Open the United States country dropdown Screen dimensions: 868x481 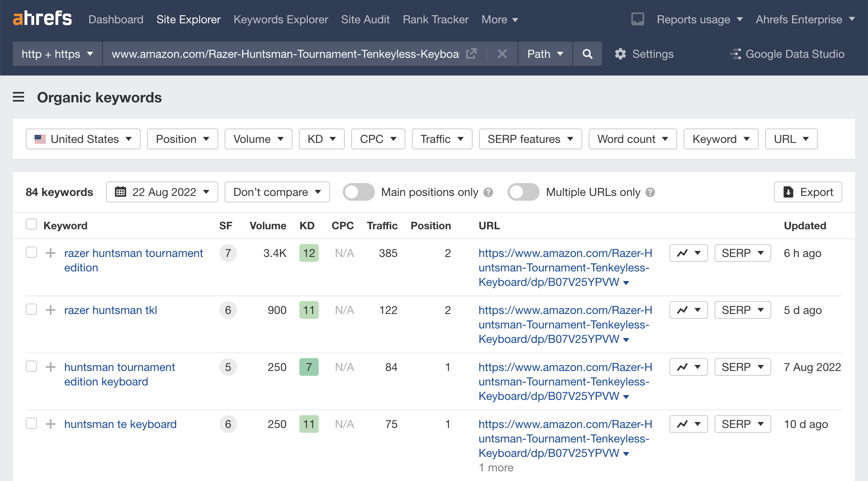[x=83, y=139]
